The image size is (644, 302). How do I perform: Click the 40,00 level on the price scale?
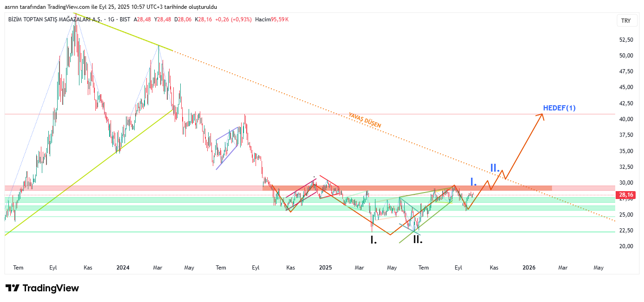point(626,119)
